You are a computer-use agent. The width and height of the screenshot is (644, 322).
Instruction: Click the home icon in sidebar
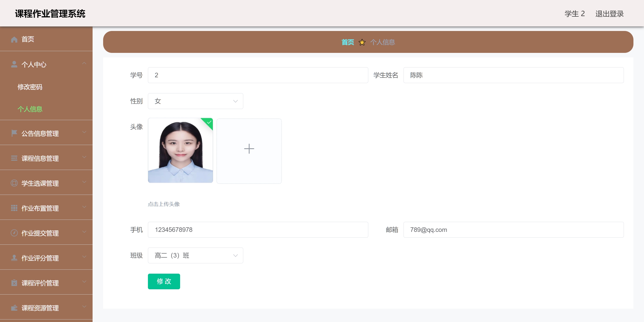coord(14,40)
